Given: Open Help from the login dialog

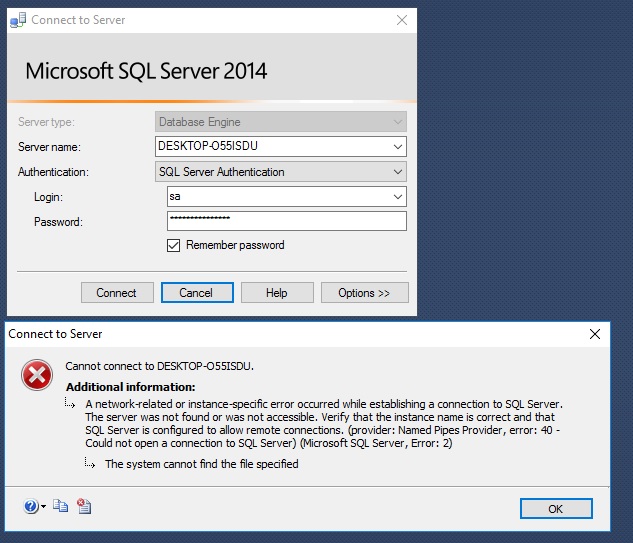Looking at the screenshot, I should (x=277, y=293).
